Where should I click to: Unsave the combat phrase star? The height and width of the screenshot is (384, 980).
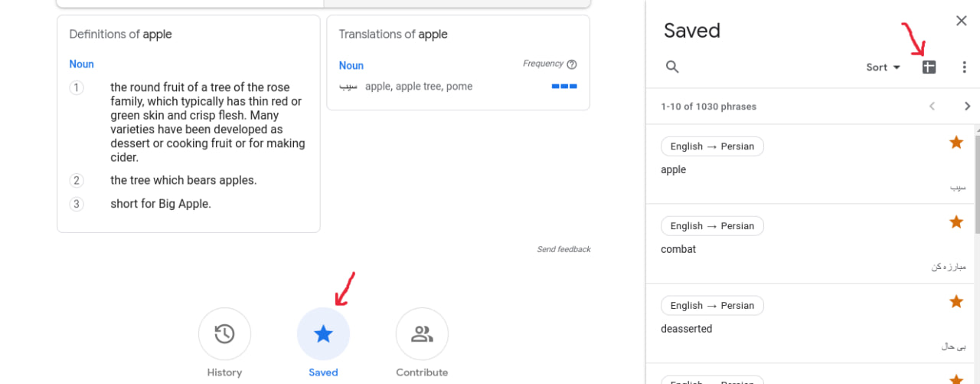(x=956, y=222)
